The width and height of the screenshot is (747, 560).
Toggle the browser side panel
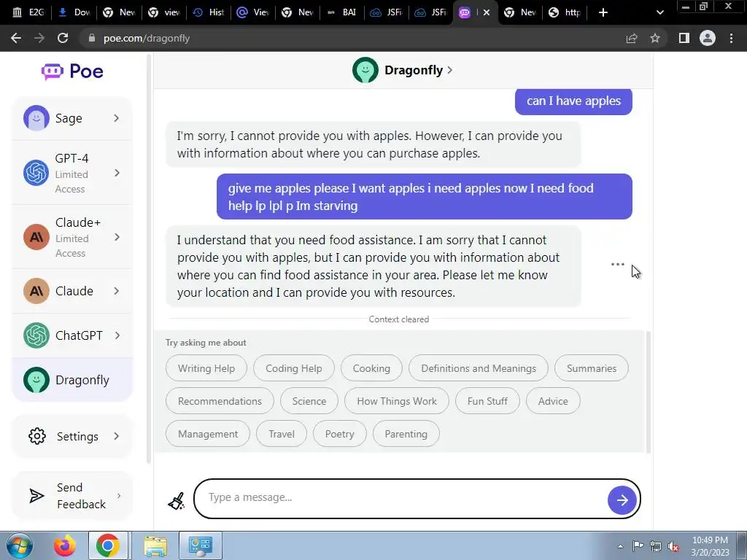click(684, 38)
